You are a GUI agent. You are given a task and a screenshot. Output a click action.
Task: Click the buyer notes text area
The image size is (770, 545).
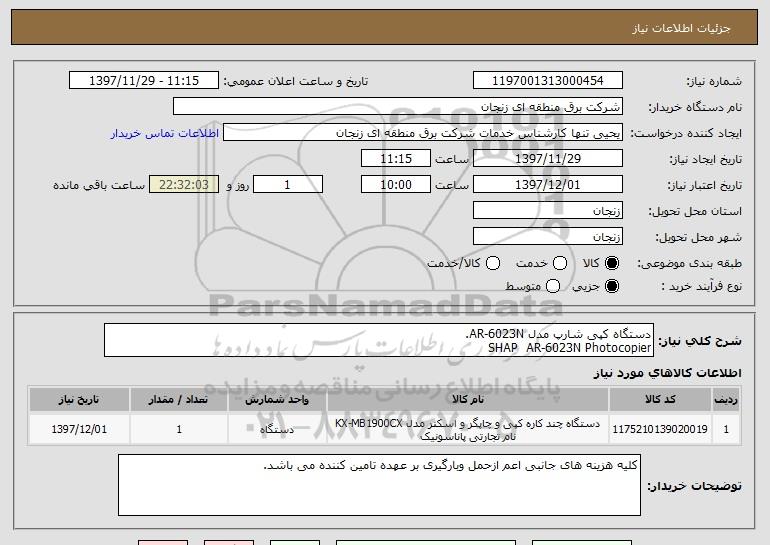(x=379, y=485)
